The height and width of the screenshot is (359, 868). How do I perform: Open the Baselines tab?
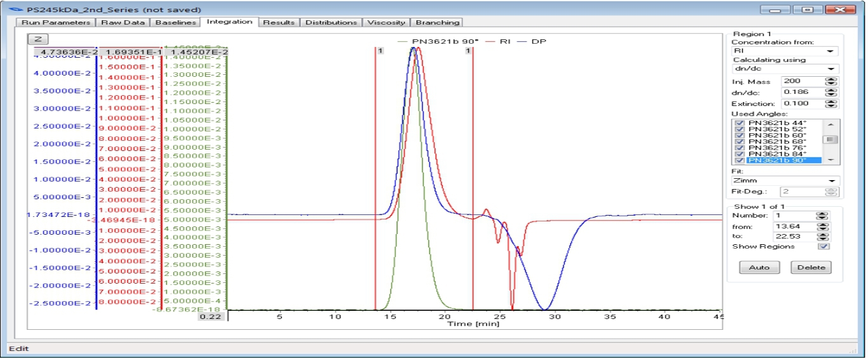pyautogui.click(x=174, y=22)
